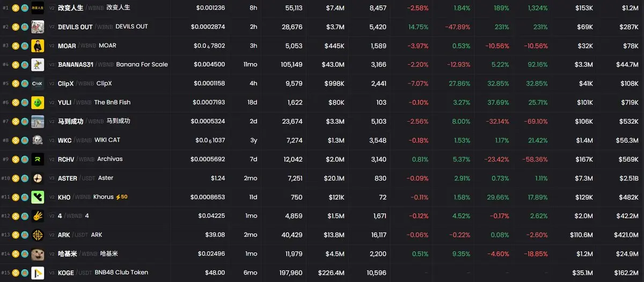Open the MOAR token logo
The width and height of the screenshot is (644, 282).
click(38, 46)
